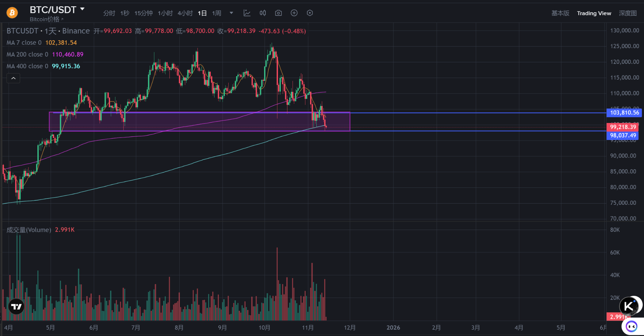This screenshot has width=644, height=336.
Task: Select the 4小时 timeframe
Action: [185, 13]
